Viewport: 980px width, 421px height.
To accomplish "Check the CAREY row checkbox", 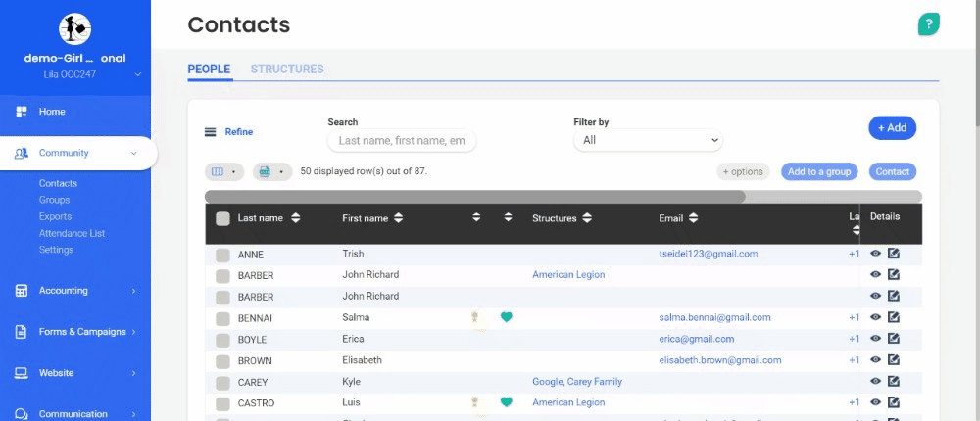I will 222,382.
